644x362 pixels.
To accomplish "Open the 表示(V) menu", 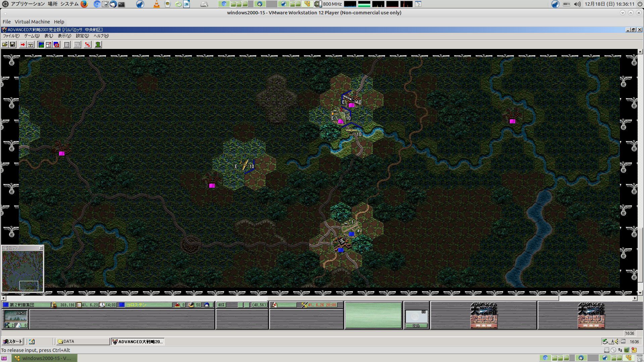I will [x=64, y=36].
